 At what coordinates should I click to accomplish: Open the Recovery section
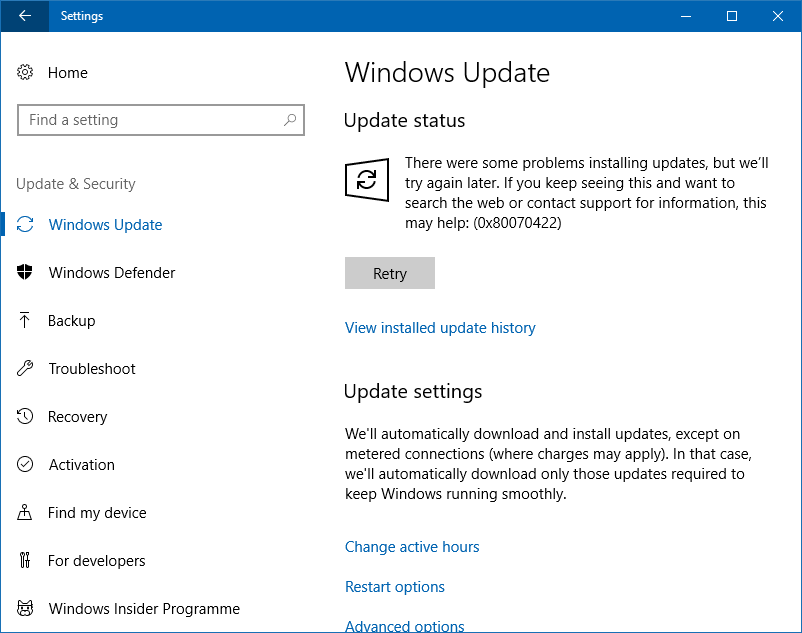pos(78,417)
